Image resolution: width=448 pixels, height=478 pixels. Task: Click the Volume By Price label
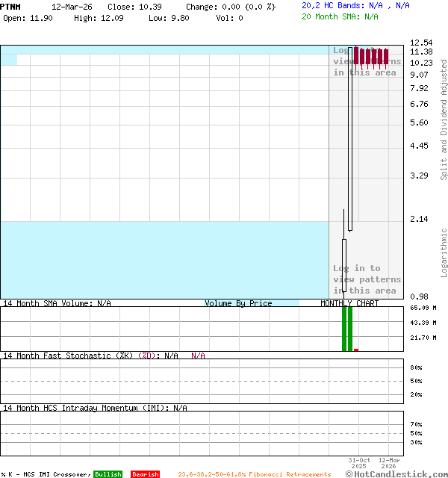coord(238,303)
